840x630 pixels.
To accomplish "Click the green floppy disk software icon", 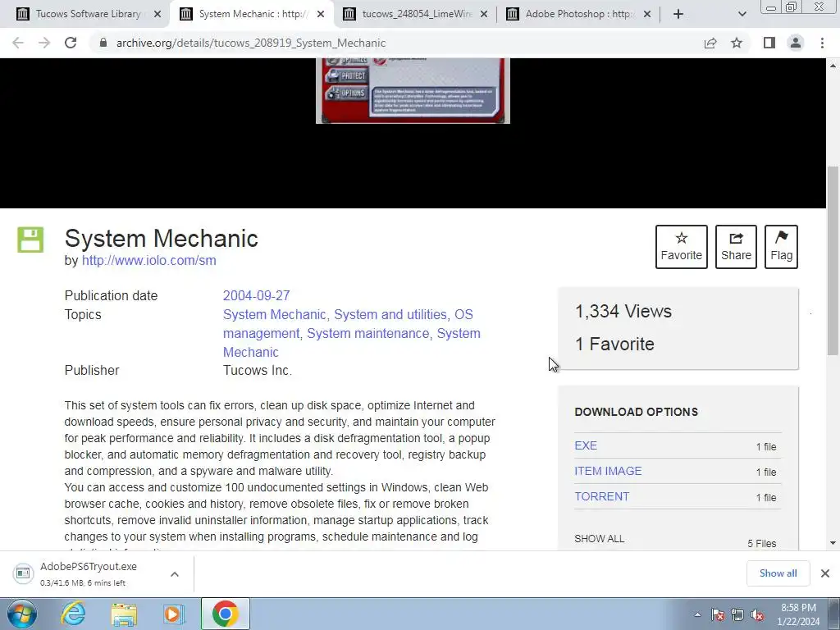I will point(30,240).
